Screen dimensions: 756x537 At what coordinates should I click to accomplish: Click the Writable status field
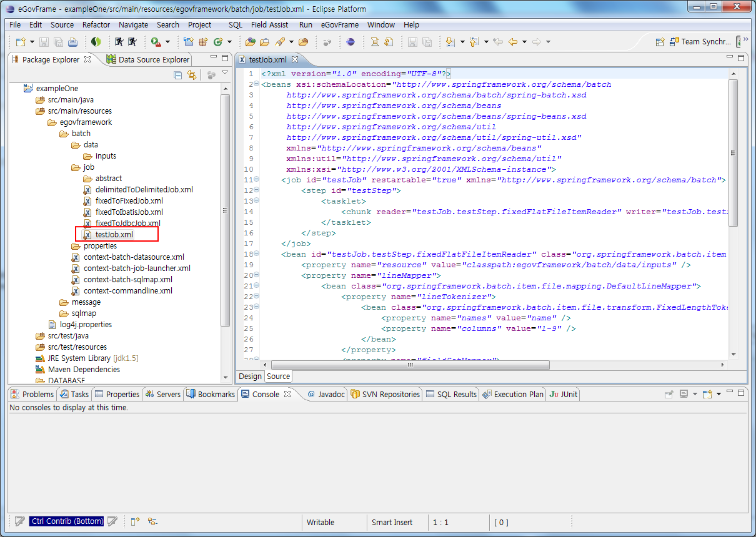(320, 522)
